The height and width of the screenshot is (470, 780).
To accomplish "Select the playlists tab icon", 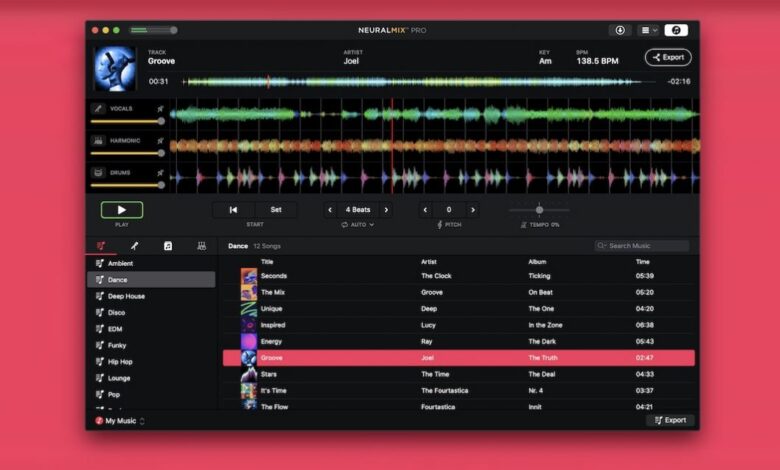I will point(101,246).
